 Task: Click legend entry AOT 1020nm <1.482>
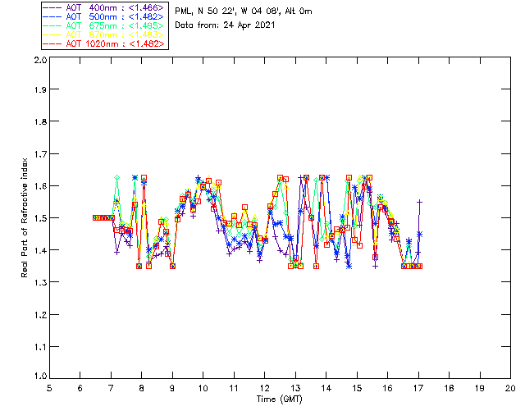[104, 43]
